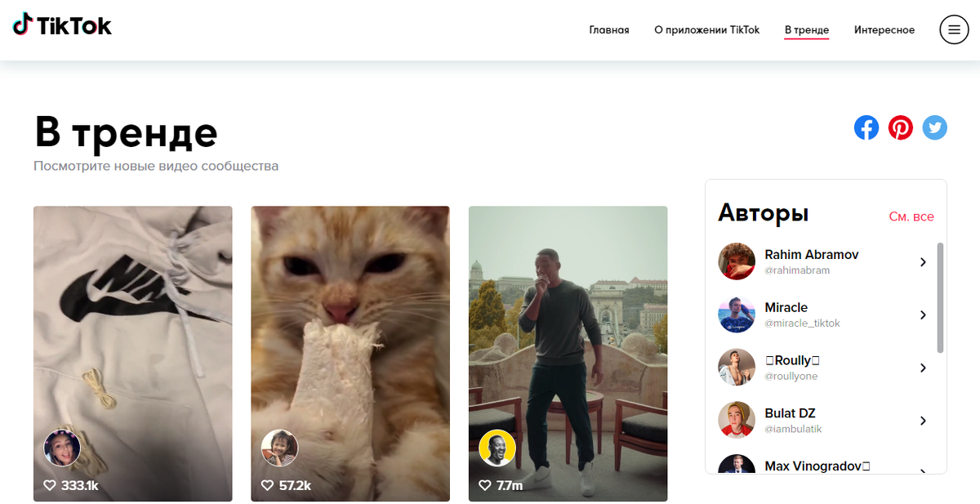Open Rahim Abramov author name
The image size is (980, 504).
(x=812, y=255)
